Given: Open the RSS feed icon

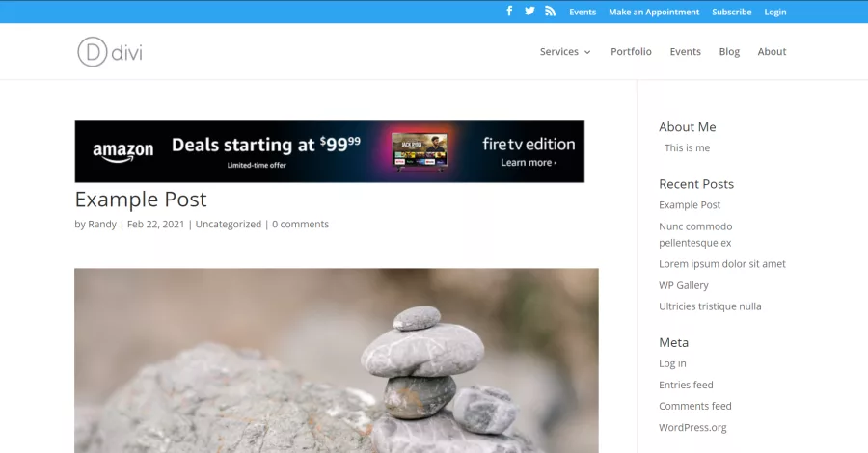Looking at the screenshot, I should click(550, 11).
